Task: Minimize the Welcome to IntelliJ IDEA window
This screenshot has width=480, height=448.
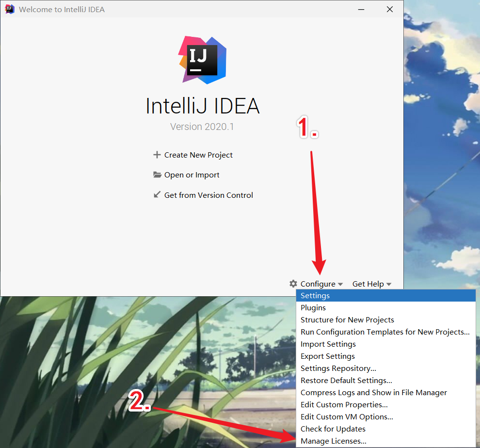Action: pyautogui.click(x=361, y=10)
